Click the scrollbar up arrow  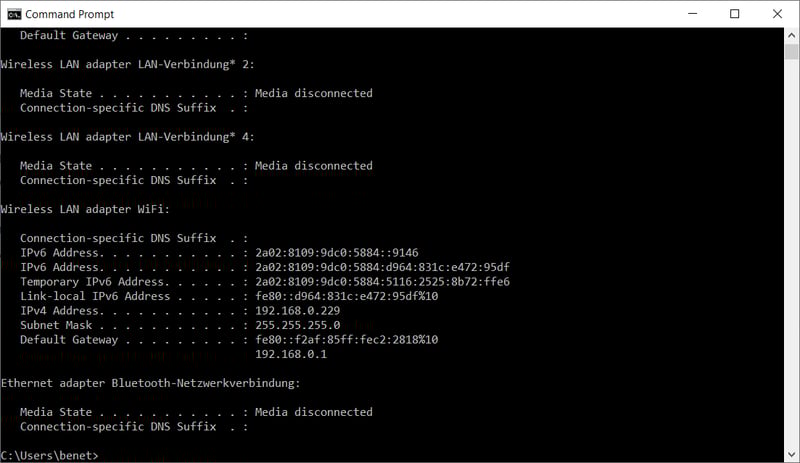coord(791,35)
